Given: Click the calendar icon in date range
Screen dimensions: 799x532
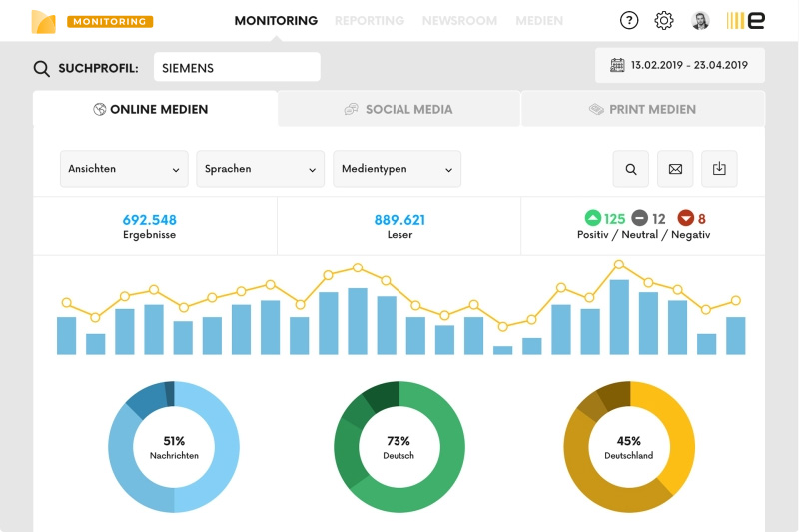Looking at the screenshot, I should (617, 65).
